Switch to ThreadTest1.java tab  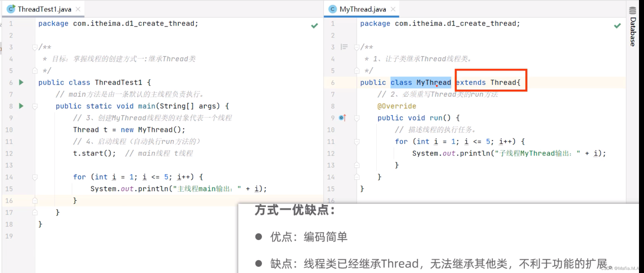click(x=44, y=9)
